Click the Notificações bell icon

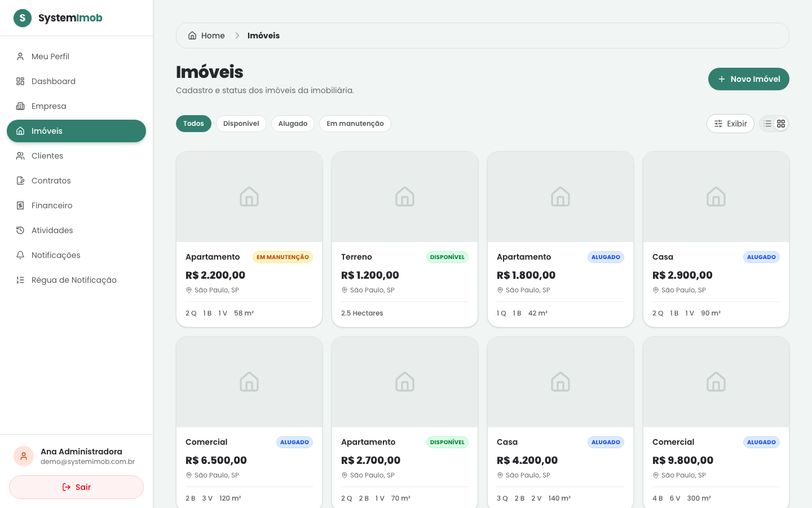coord(20,255)
